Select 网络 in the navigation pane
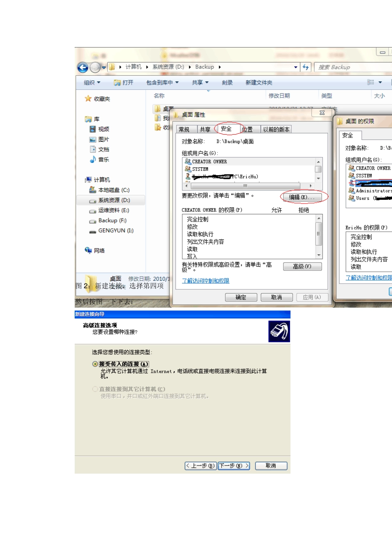Viewport: 392px width, 555px height. click(x=94, y=250)
